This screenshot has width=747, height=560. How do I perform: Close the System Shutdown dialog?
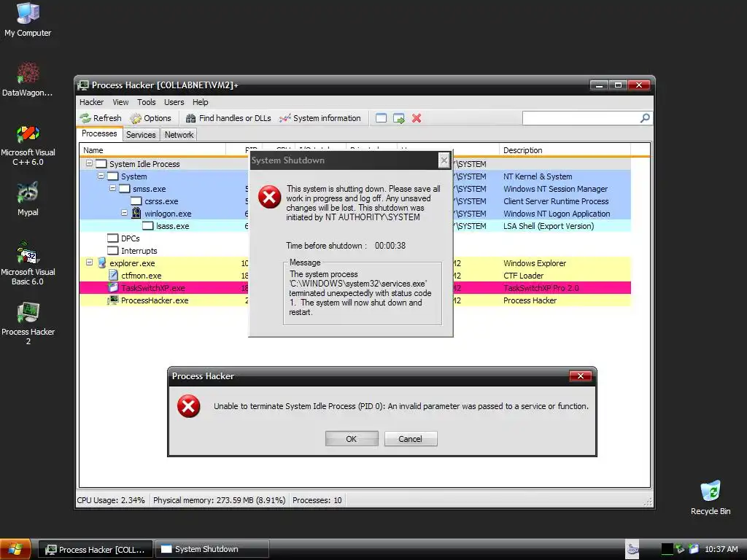(444, 160)
